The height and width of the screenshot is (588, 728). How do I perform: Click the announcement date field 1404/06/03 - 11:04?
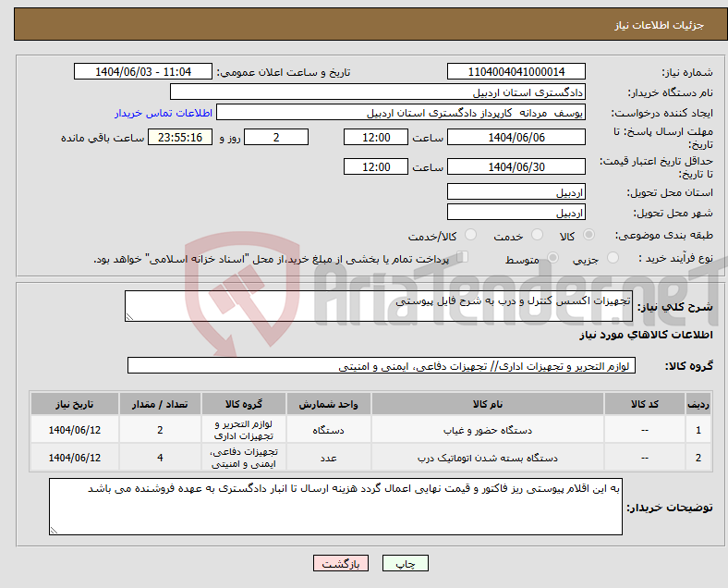click(x=143, y=71)
